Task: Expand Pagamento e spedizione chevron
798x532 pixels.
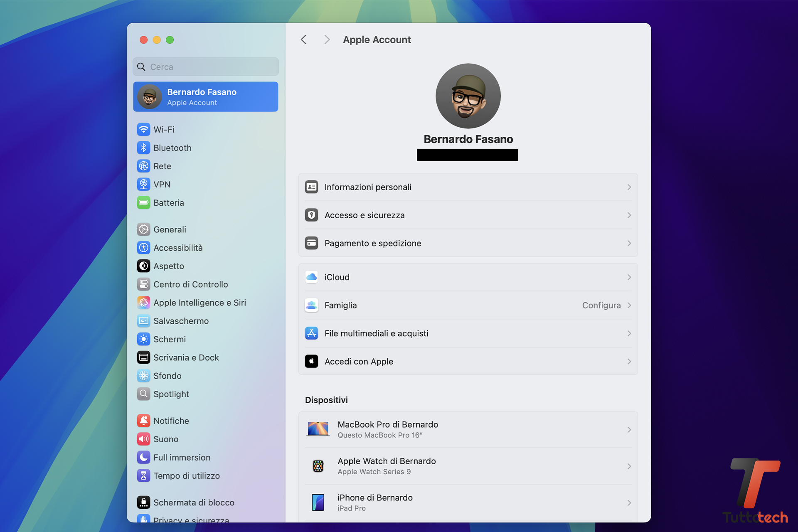Action: point(629,243)
